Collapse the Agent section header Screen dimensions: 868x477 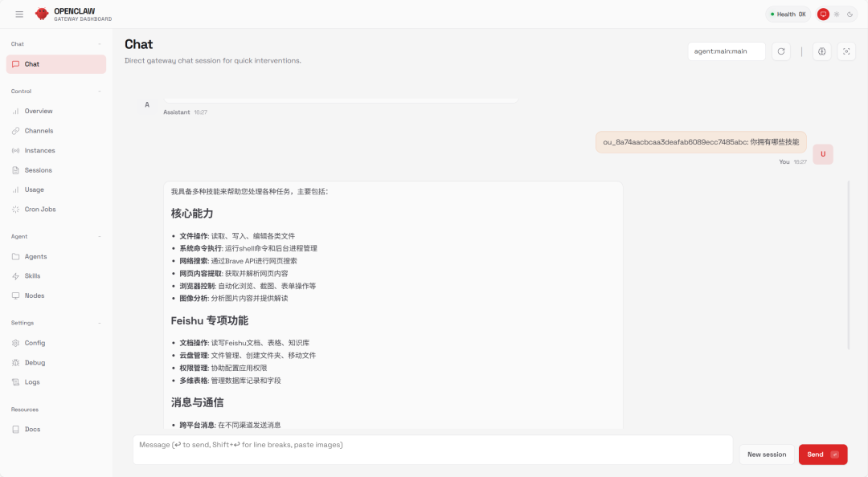click(101, 236)
